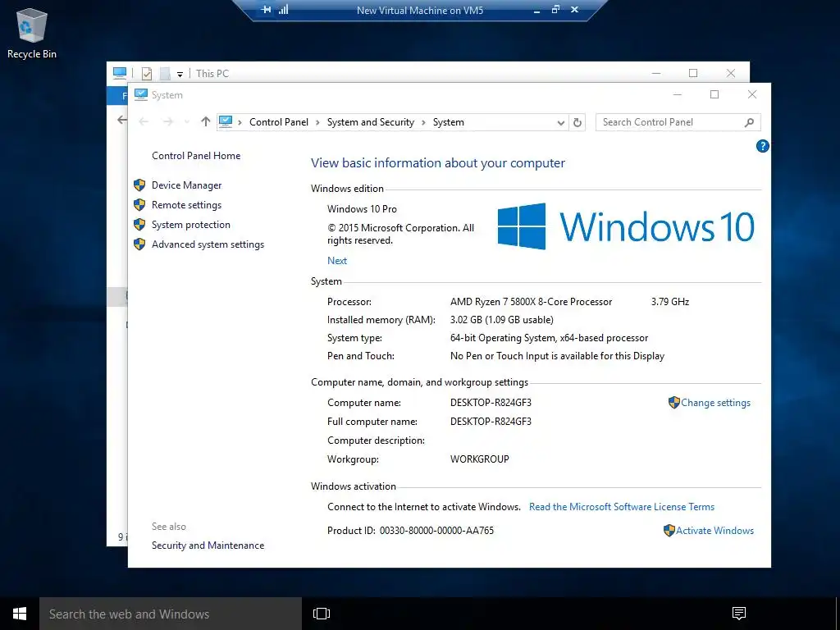Open address bar history dropdown
Screen dimensions: 840x630
(x=560, y=123)
